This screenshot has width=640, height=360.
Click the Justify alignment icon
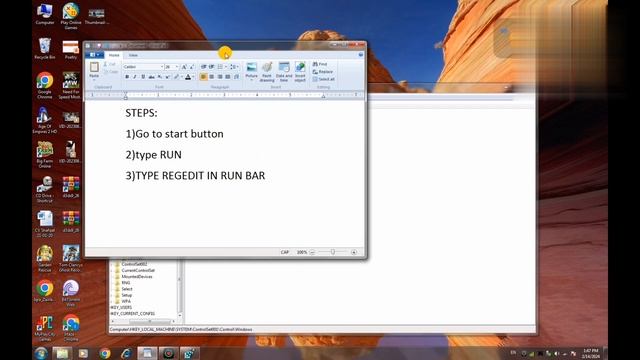pyautogui.click(x=228, y=77)
